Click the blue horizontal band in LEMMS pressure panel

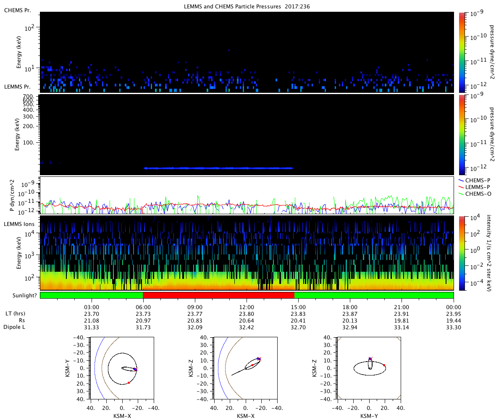click(218, 168)
